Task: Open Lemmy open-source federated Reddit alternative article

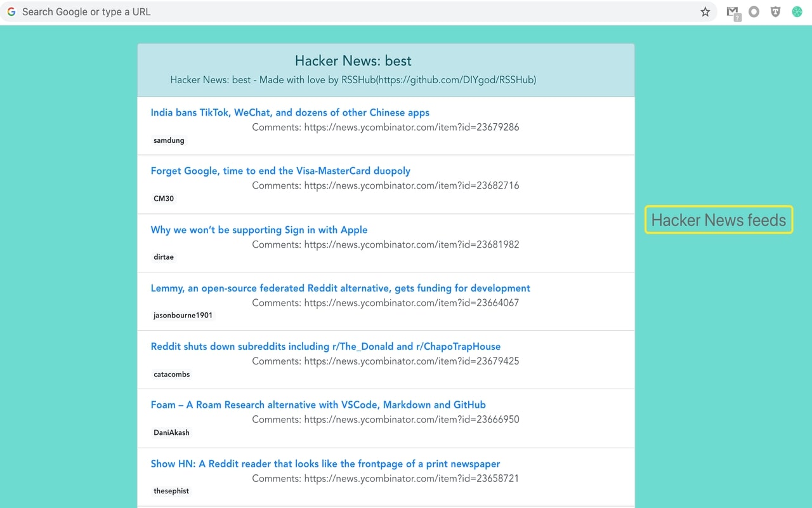Action: click(341, 288)
